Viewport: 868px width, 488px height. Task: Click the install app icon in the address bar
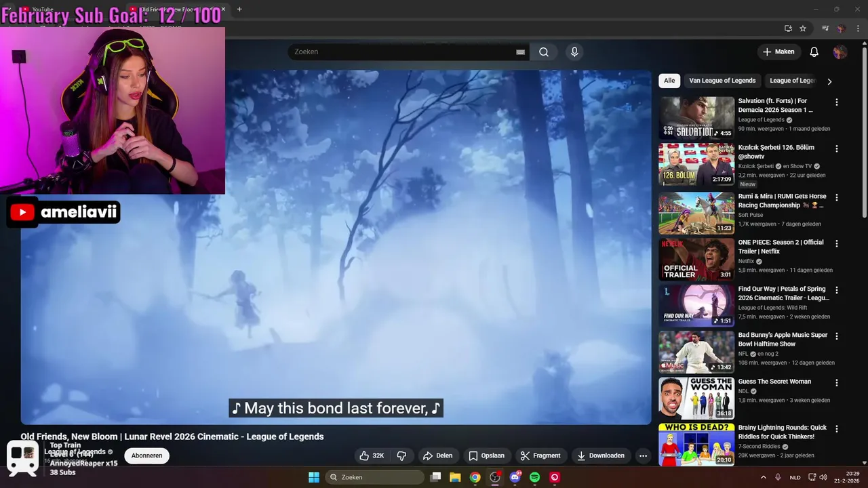788,28
